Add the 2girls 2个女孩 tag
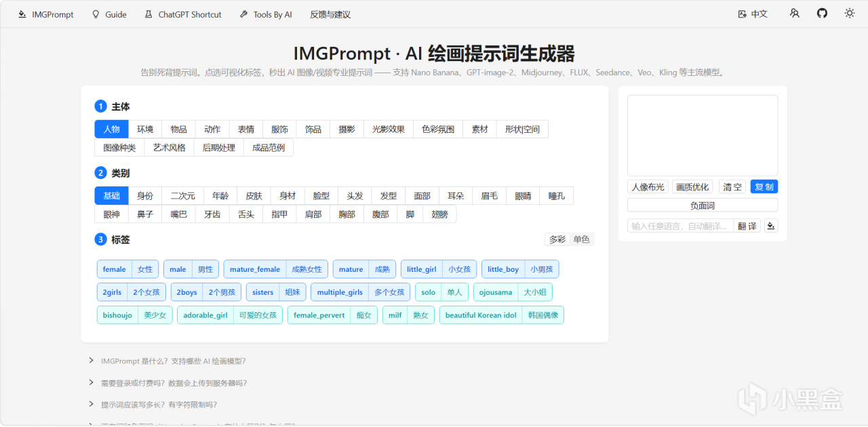The image size is (868, 427). point(132,292)
